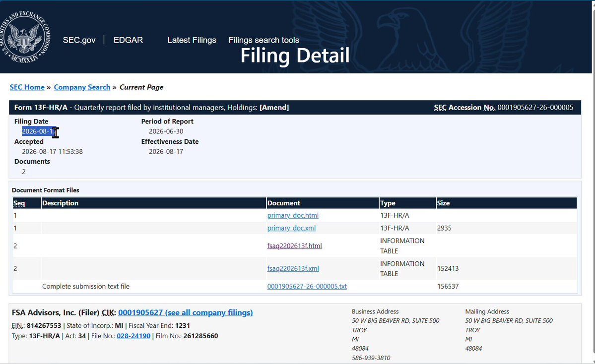Image resolution: width=595 pixels, height=364 pixels.
Task: Open the SEC.gov header link
Action: (x=79, y=40)
